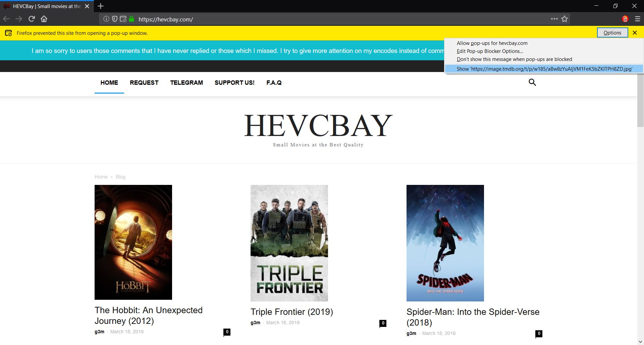Click author g3m under Triple Frontier post
The height and width of the screenshot is (345, 644).
(255, 323)
